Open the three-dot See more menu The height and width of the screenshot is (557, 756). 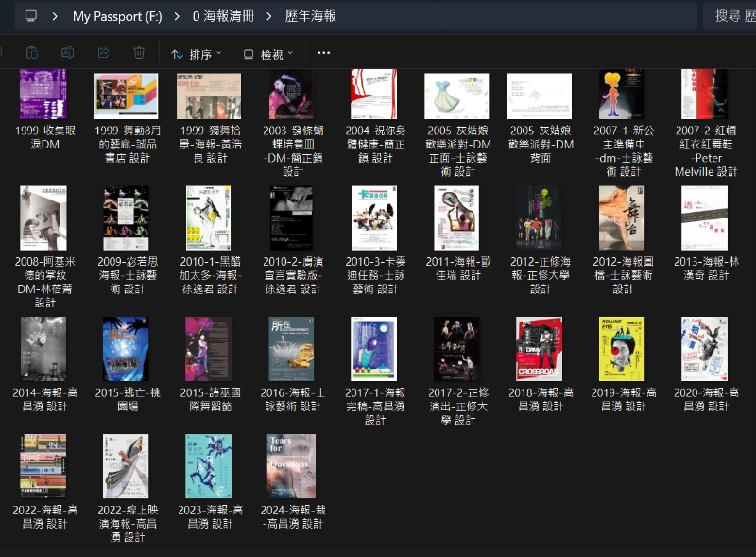324,54
